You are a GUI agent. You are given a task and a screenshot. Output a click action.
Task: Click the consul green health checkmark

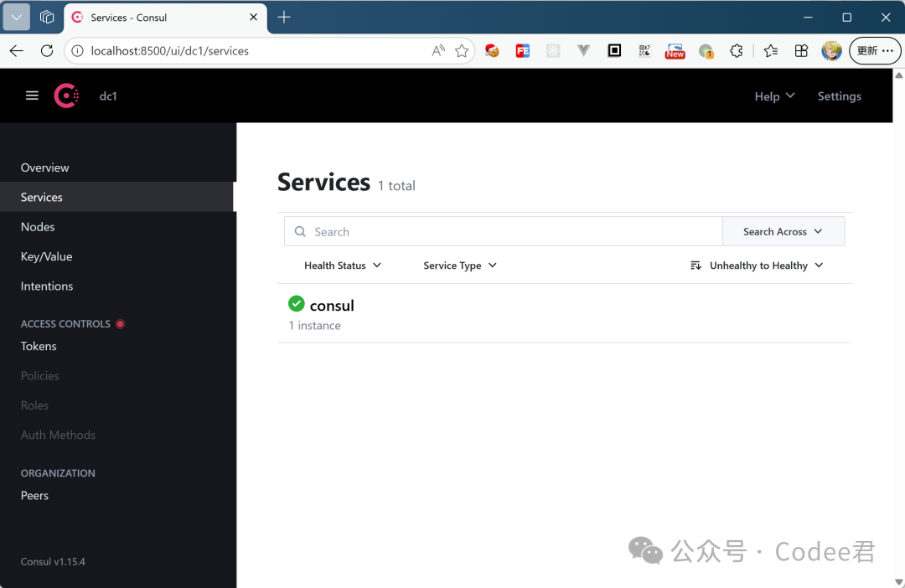tap(296, 303)
